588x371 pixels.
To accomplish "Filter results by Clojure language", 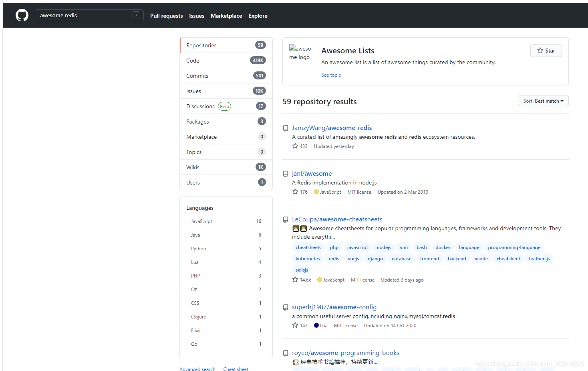I will (226, 317).
